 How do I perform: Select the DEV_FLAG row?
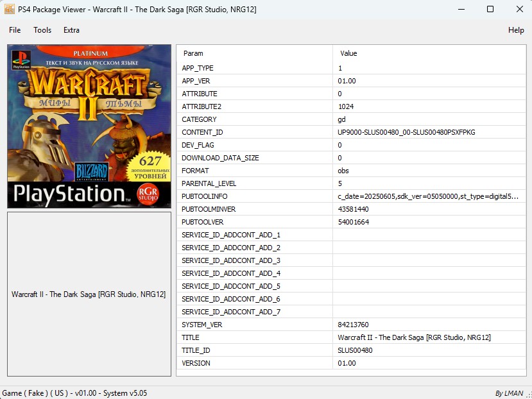click(351, 145)
